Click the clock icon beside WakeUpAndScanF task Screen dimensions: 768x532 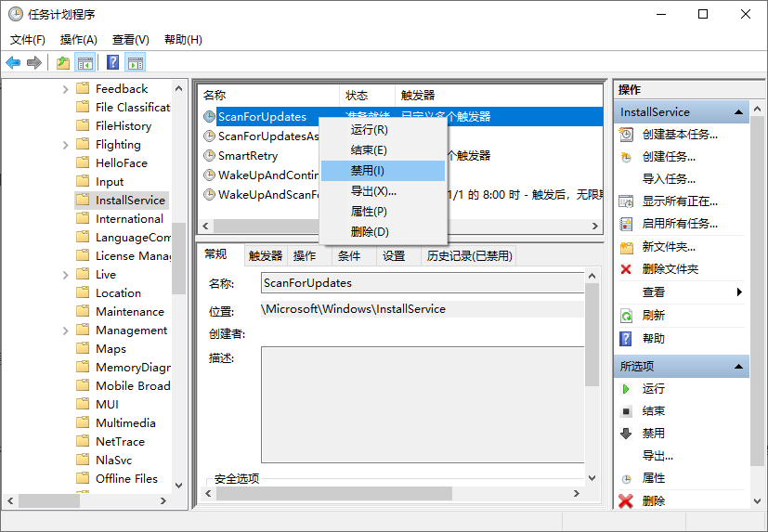209,194
